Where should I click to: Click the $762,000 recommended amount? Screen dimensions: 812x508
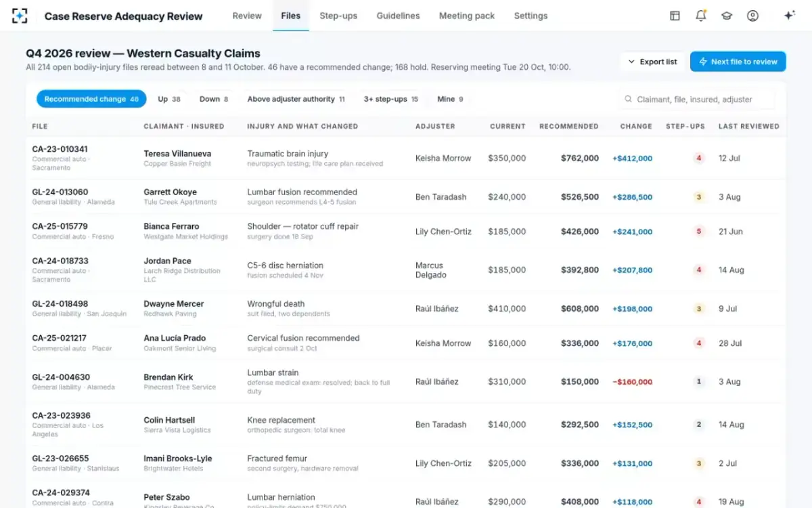point(580,158)
